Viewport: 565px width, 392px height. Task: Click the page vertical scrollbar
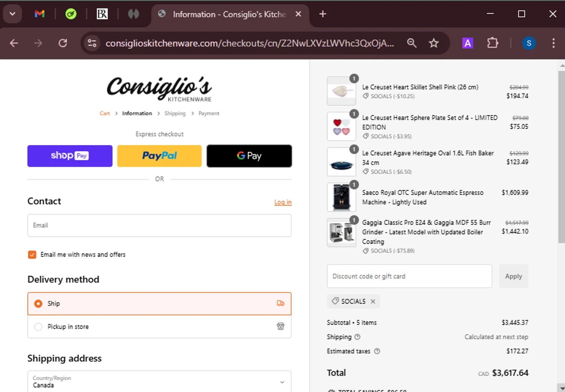[561, 156]
